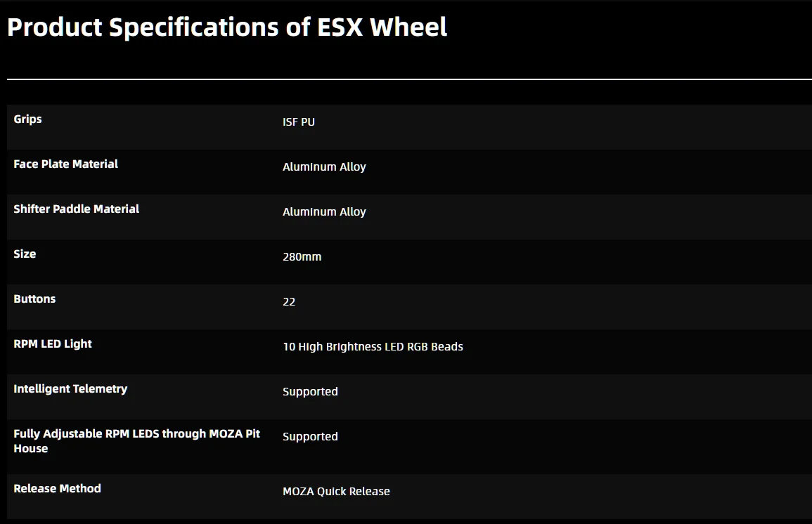812x524 pixels.
Task: Select the Face Plate Material label
Action: 66,164
